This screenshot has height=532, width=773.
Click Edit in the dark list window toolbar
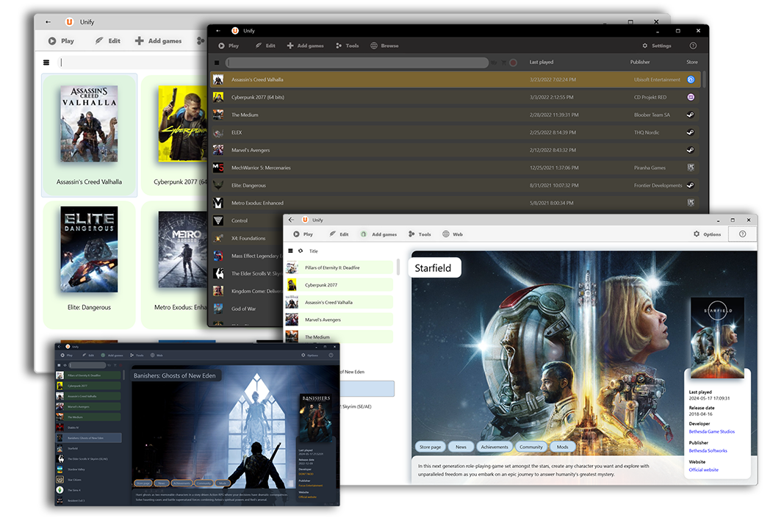[x=265, y=46]
